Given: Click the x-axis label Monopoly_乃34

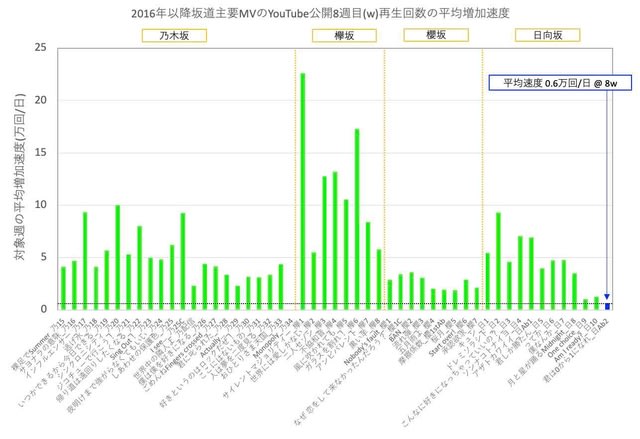Looking at the screenshot, I should [273, 337].
